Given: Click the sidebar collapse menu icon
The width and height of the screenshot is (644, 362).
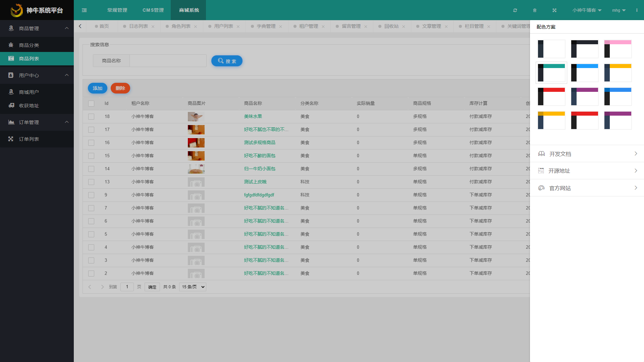Looking at the screenshot, I should (x=84, y=10).
